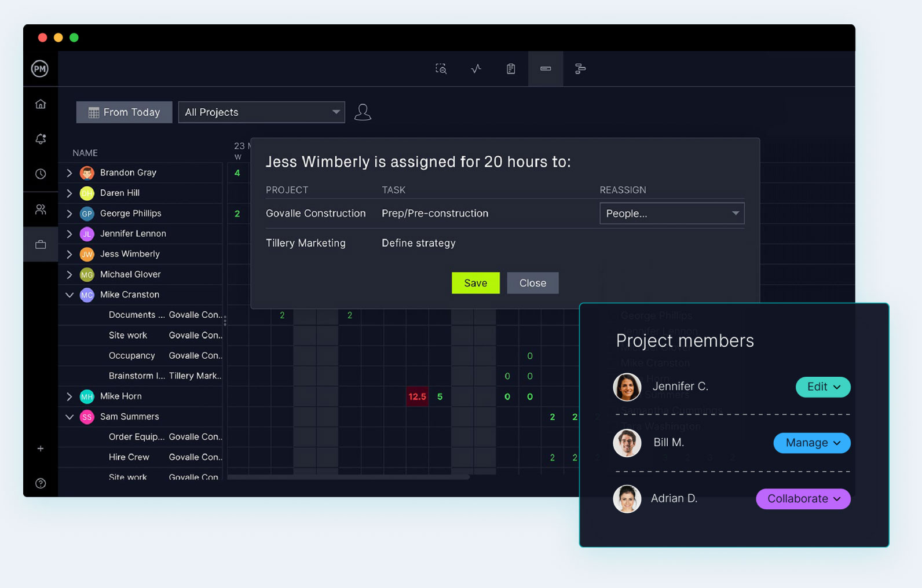Open Jennifer C.'s Edit permission menu

[822, 387]
